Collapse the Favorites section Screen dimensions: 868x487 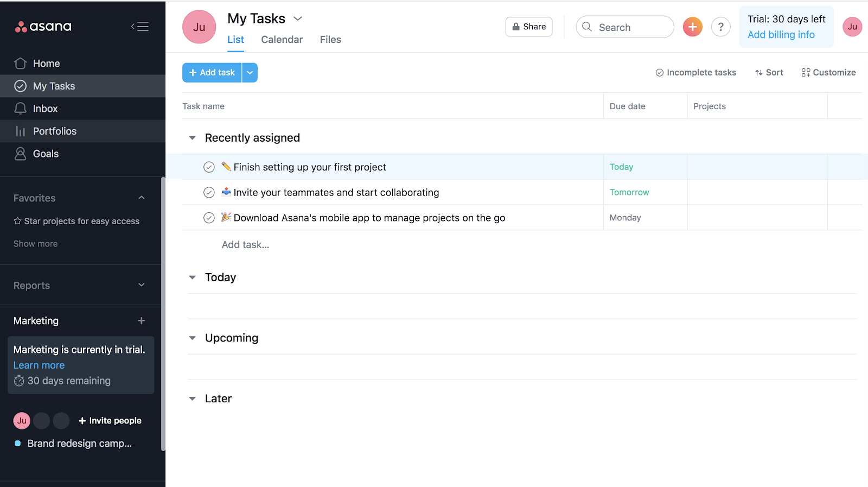coord(142,198)
